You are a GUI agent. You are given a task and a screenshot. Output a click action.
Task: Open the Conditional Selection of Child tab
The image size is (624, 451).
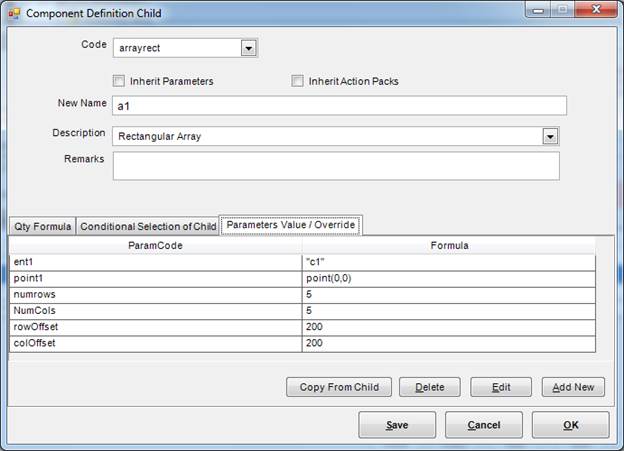pos(148,227)
